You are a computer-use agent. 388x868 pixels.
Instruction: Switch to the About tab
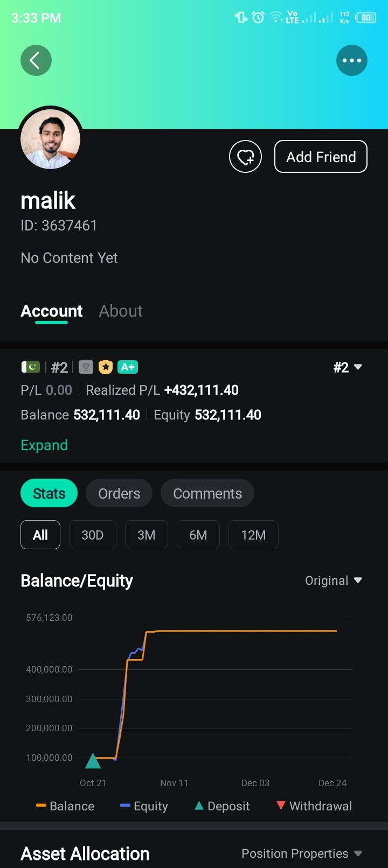tap(121, 311)
